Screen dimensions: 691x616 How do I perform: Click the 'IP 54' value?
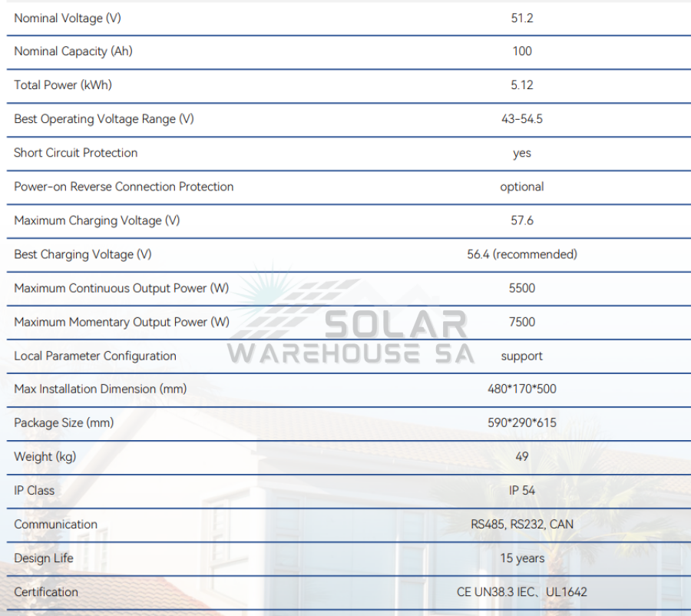[x=522, y=490]
